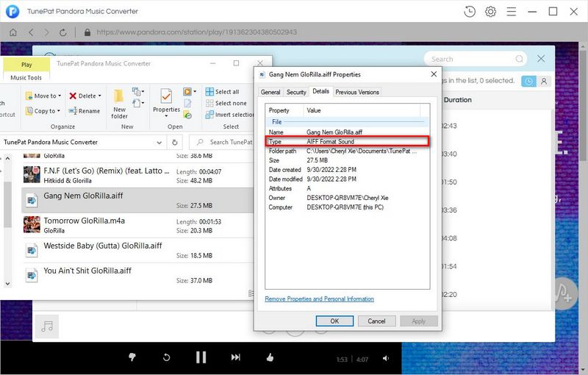Click Tomorrow GloRilla.m4a album thumbnail

click(x=32, y=224)
